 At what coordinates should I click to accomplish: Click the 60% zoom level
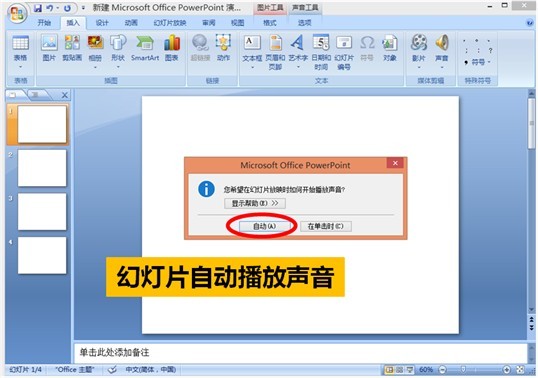pyautogui.click(x=426, y=370)
